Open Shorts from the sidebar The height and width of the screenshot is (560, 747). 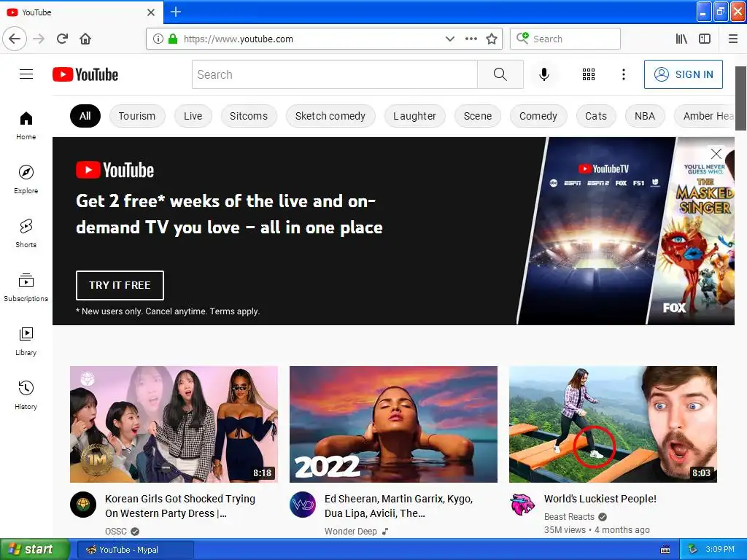26,233
